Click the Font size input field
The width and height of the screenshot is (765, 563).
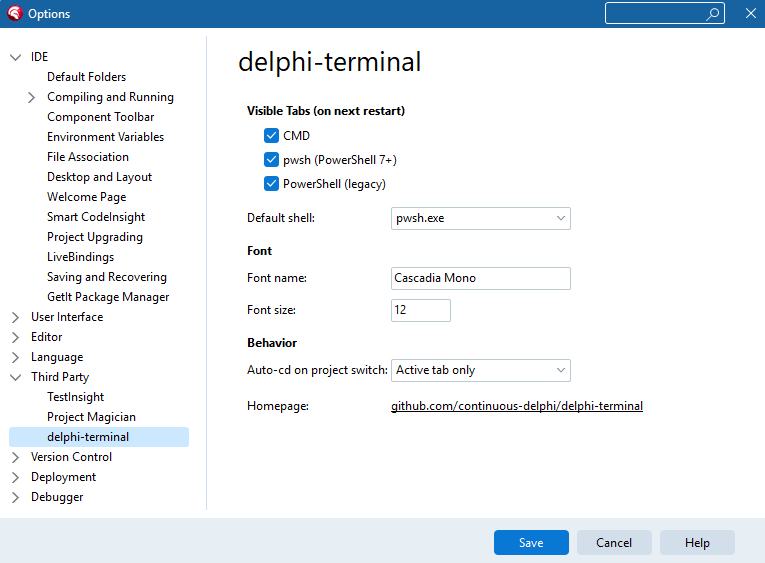tap(421, 310)
